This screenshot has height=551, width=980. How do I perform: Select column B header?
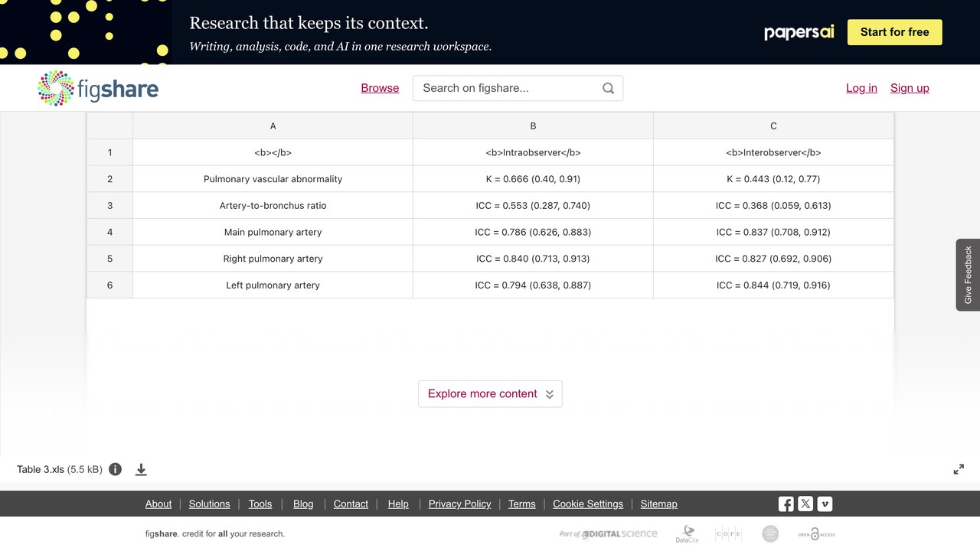(x=533, y=126)
